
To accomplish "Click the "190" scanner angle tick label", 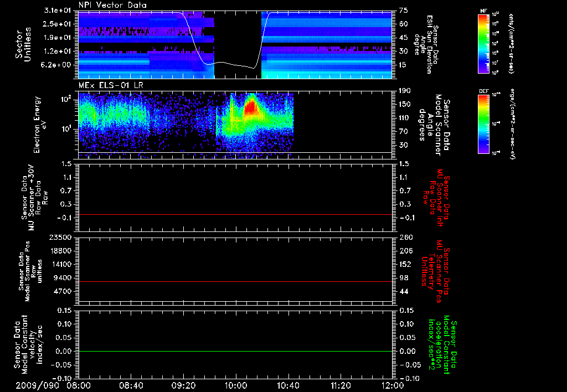I will (405, 91).
